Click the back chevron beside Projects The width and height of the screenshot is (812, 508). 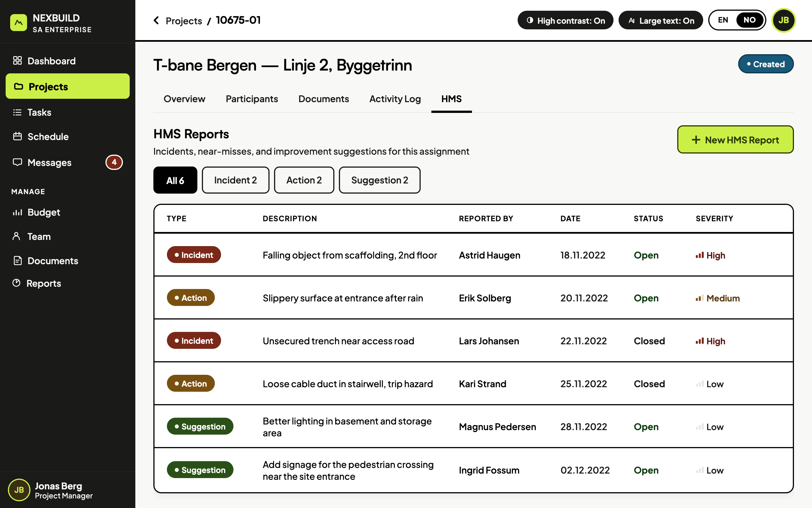tap(156, 21)
